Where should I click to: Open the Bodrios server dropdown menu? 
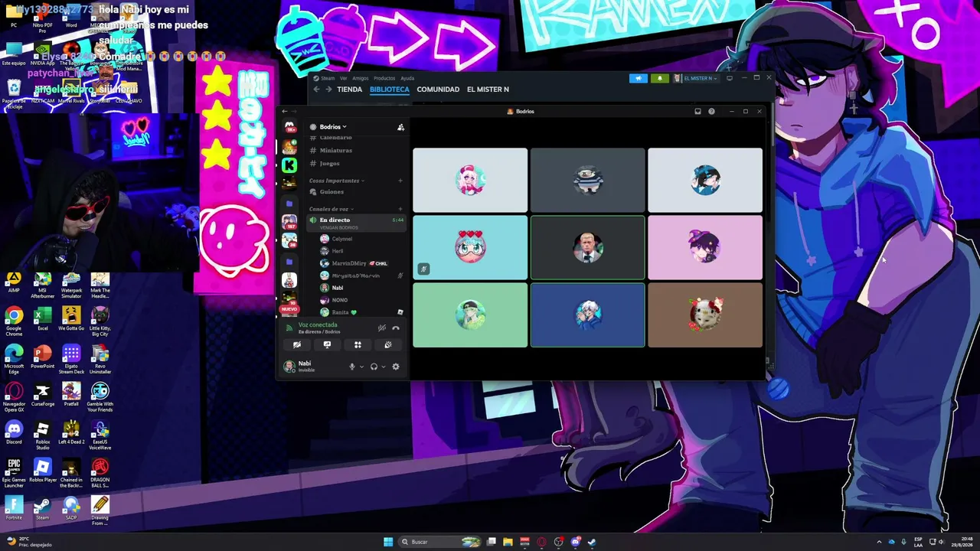tap(333, 127)
